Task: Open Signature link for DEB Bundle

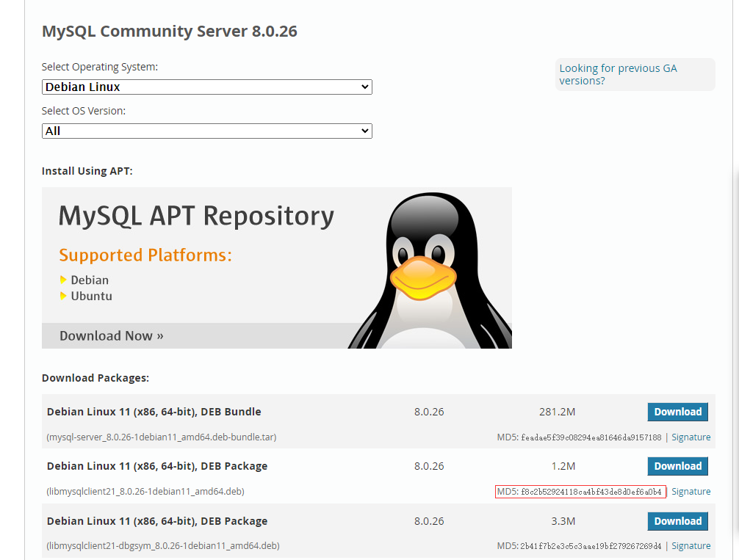Action: [x=691, y=437]
